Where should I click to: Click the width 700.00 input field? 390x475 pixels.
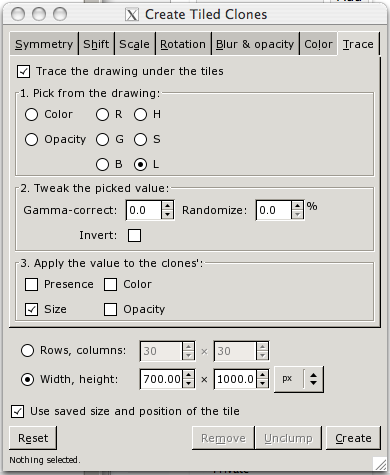[162, 379]
